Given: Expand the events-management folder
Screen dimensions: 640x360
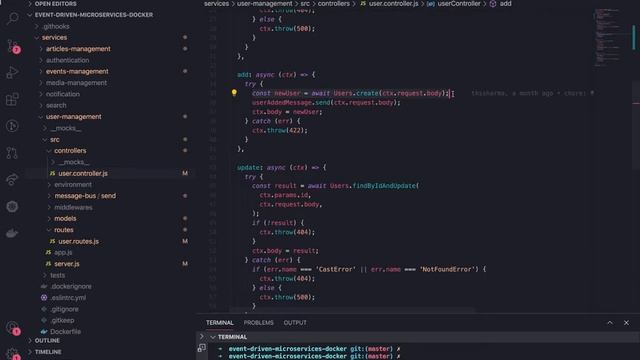Looking at the screenshot, I should click(77, 71).
